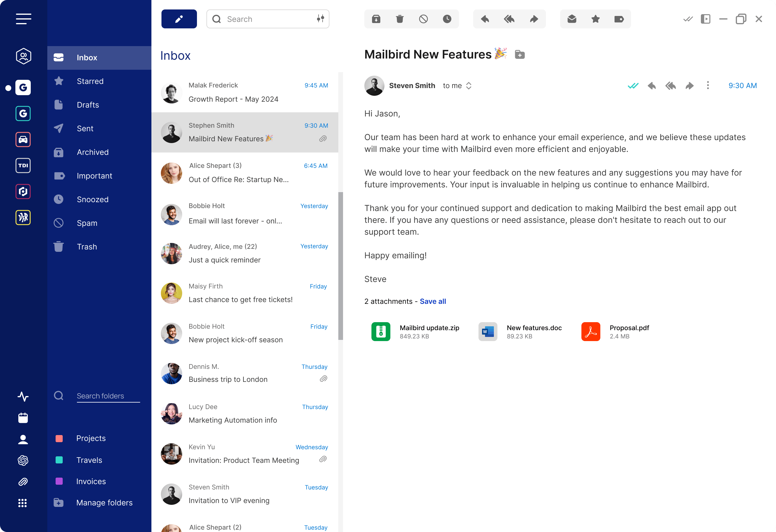The image size is (776, 532).
Task: Open Alice Shepart Out of Office email
Action: pyautogui.click(x=245, y=173)
